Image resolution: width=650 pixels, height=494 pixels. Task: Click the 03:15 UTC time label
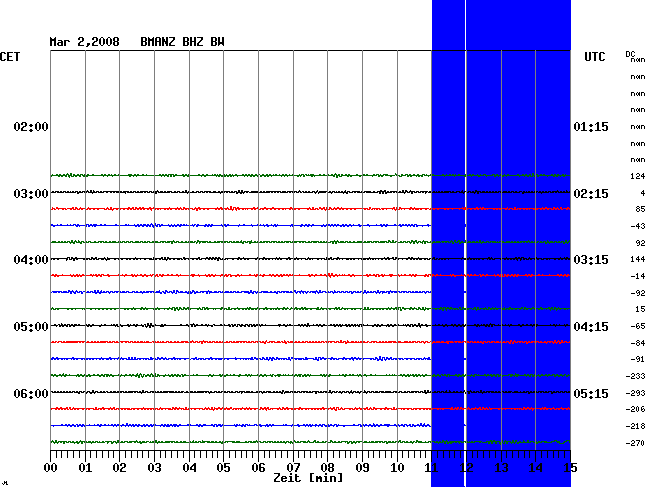(x=591, y=260)
